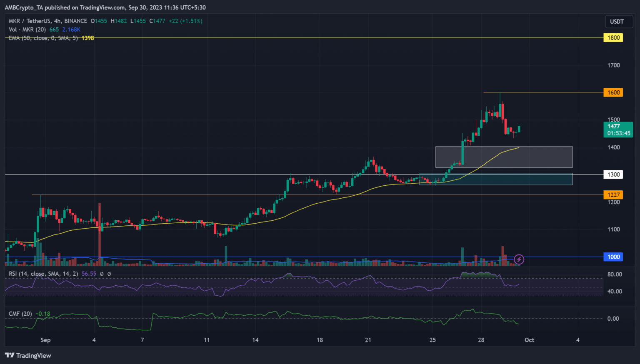Viewport: 640px width, 364px height.
Task: Click the TradingView logo at bottom left
Action: point(28,355)
